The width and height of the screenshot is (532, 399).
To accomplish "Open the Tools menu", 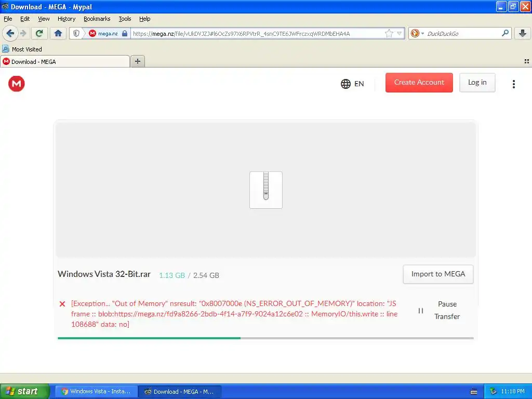I will pos(125,19).
